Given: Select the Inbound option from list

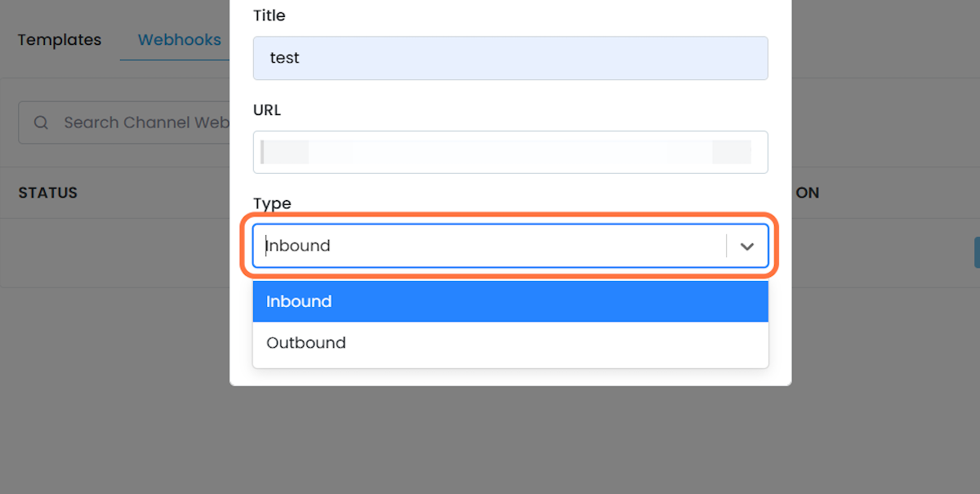Looking at the screenshot, I should coord(510,301).
